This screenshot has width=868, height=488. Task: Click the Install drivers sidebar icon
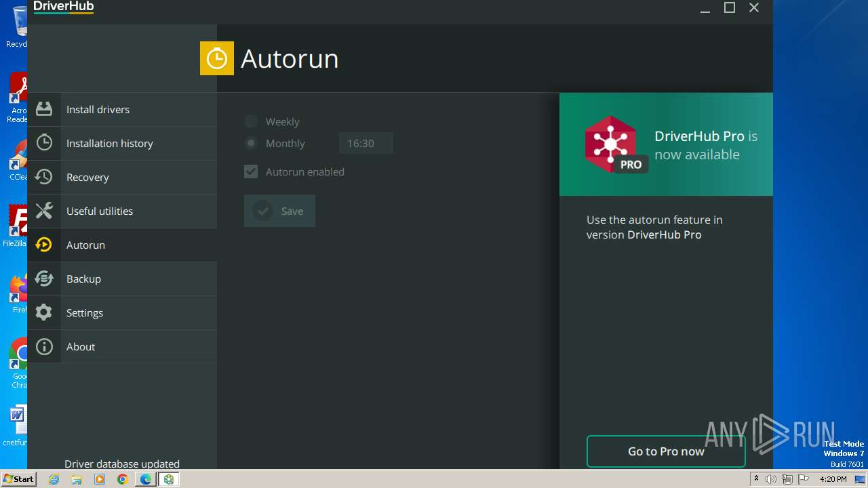point(44,109)
